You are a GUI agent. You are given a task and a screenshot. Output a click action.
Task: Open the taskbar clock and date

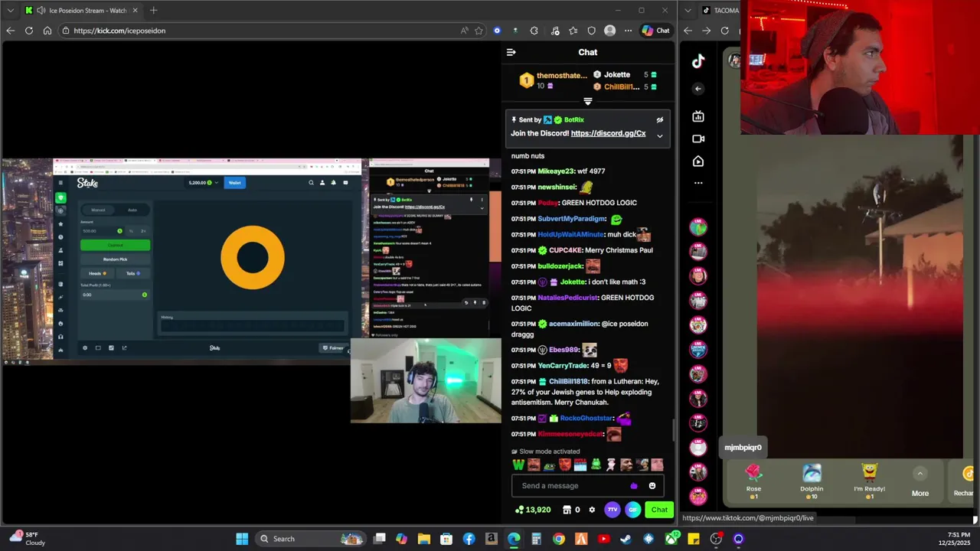(954, 539)
